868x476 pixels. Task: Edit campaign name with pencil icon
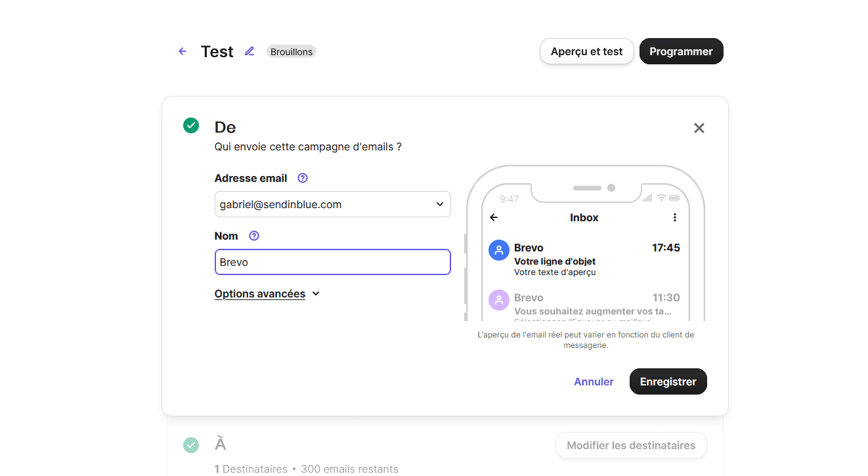[250, 51]
